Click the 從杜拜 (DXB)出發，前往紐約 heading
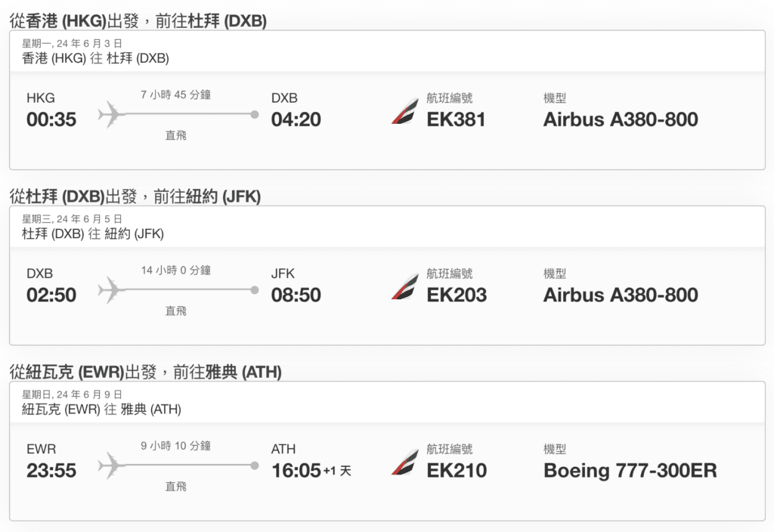Viewport: 774px width, 532px height. coord(135,196)
